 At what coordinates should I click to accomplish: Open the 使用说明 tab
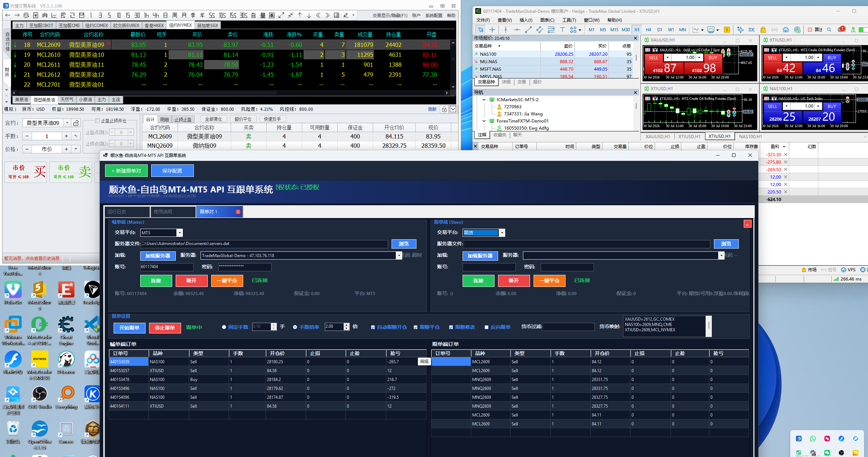173,212
